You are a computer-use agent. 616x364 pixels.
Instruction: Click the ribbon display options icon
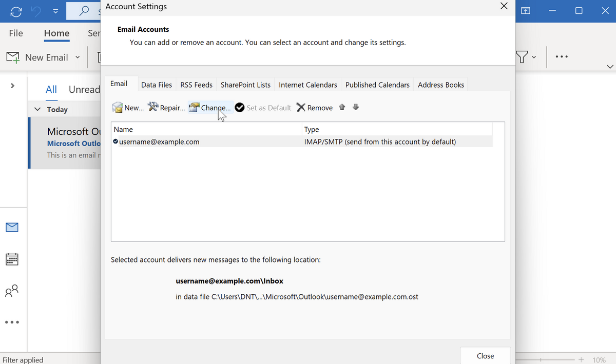[x=526, y=11]
